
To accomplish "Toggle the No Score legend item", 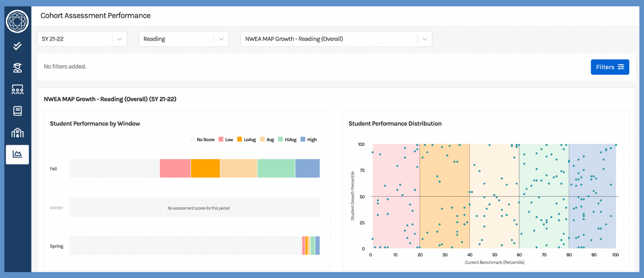I will pos(202,140).
